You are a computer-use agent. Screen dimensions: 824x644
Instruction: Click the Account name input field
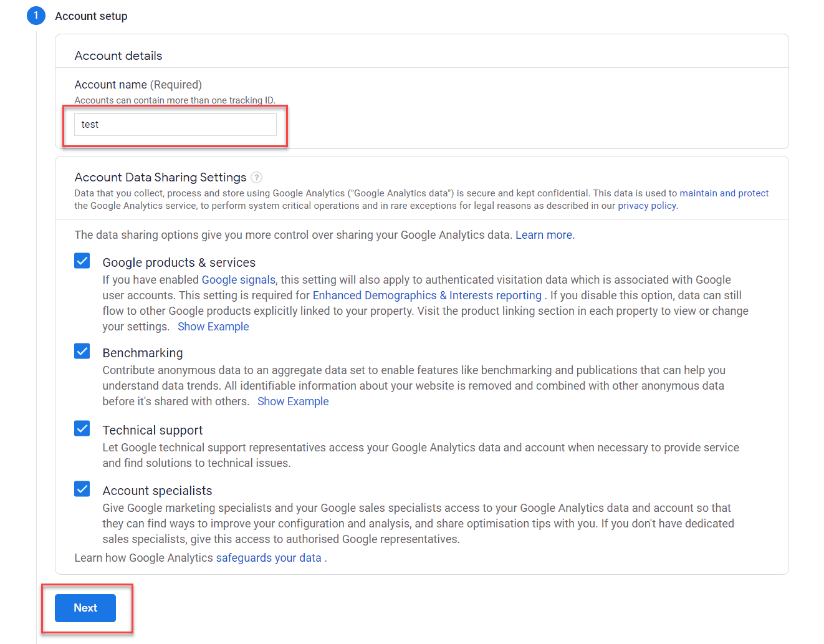coord(175,124)
